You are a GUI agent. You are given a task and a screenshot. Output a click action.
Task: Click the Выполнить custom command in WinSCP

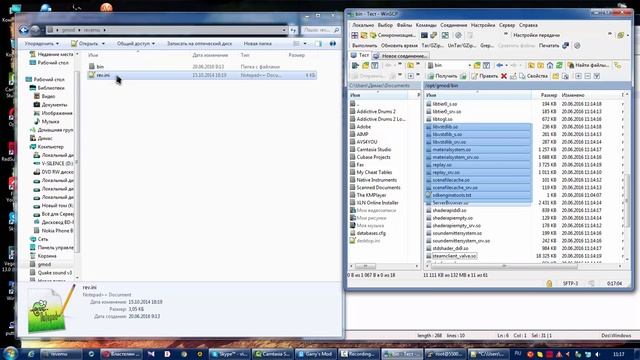coord(364,46)
